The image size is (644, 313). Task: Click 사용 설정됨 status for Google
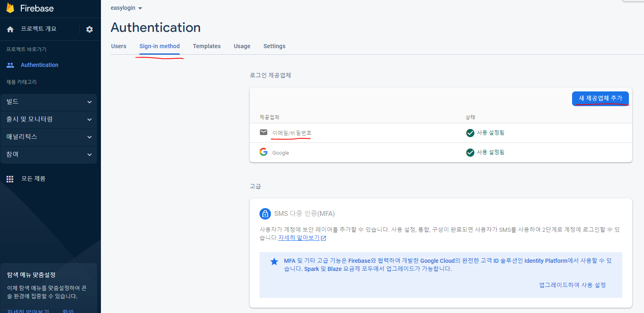click(x=490, y=153)
